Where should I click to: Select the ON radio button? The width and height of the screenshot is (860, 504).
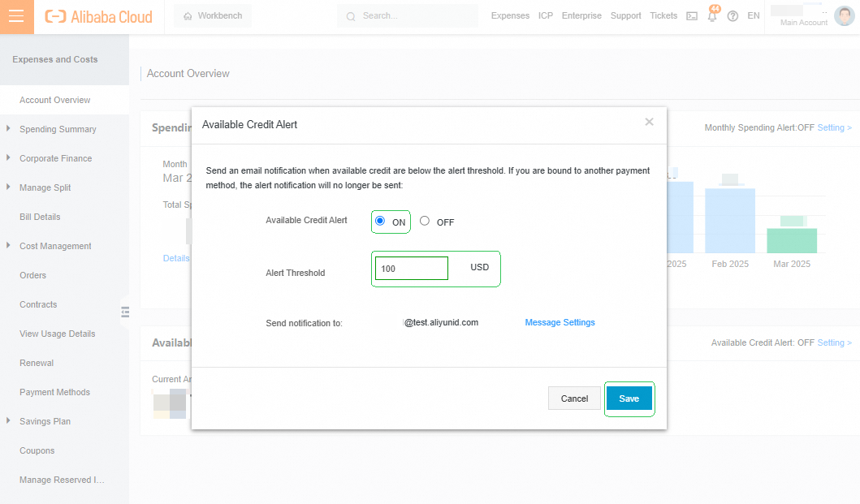click(x=379, y=221)
